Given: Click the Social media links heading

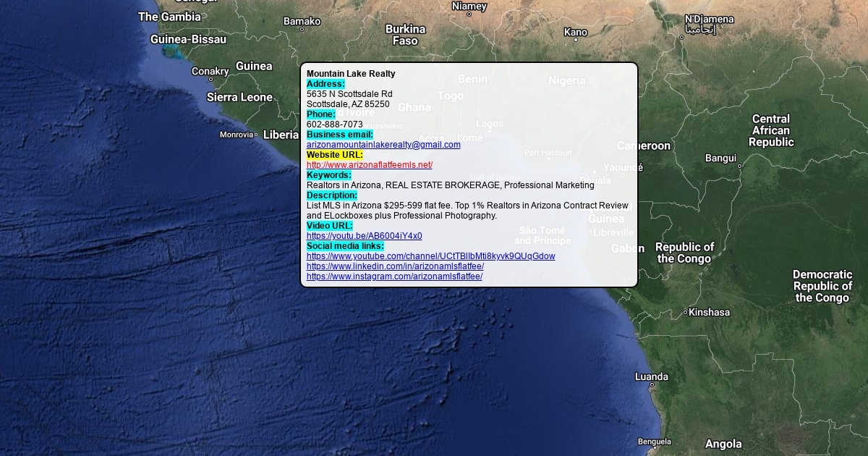Looking at the screenshot, I should pos(345,246).
